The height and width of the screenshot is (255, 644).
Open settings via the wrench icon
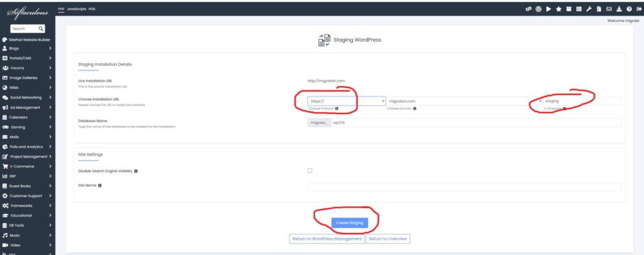click(589, 9)
